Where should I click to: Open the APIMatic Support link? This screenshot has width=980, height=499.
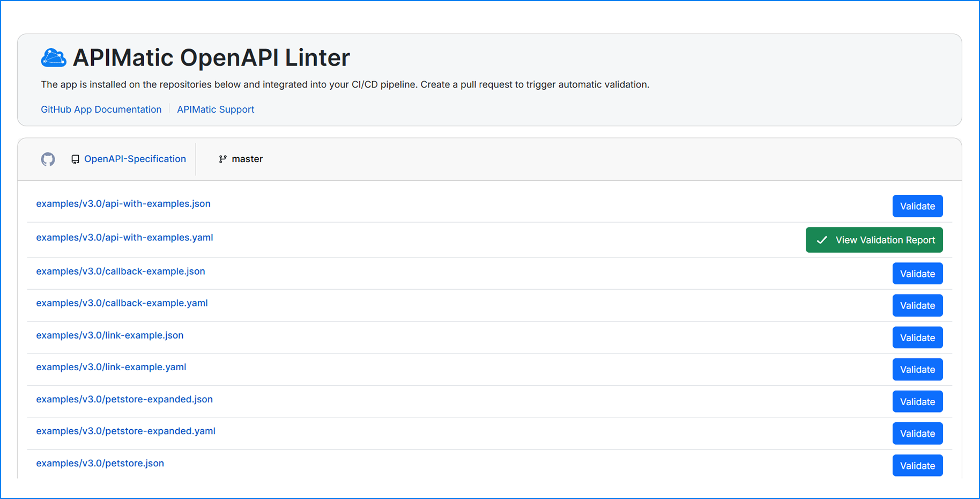[x=216, y=109]
